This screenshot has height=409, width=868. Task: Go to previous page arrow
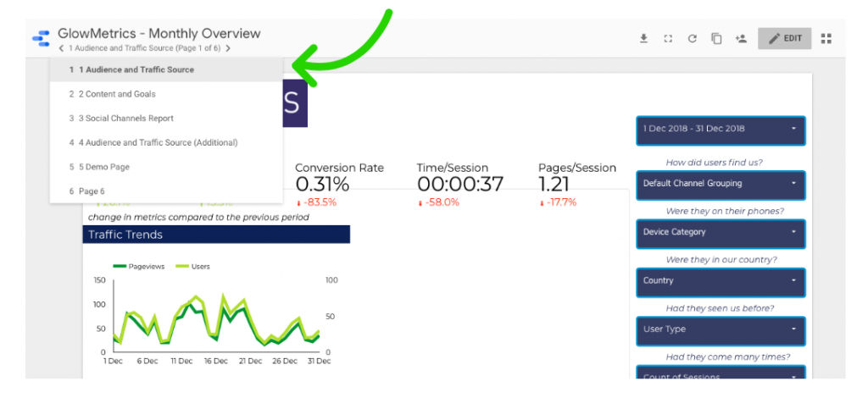61,49
